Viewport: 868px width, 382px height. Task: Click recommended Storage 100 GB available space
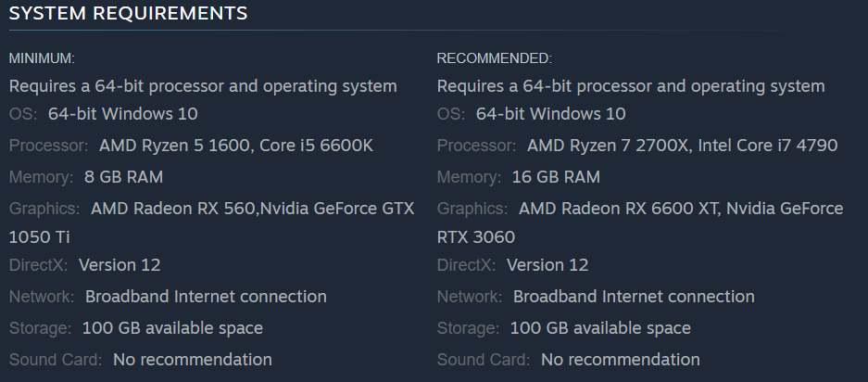pyautogui.click(x=600, y=328)
